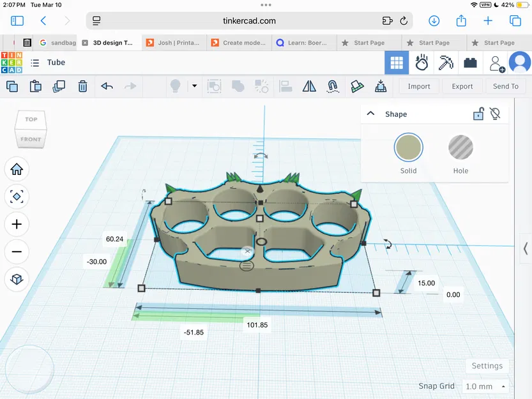Screen dimensions: 532x399
Task: Open Sim Lab via the apple icon
Action: pos(421,63)
